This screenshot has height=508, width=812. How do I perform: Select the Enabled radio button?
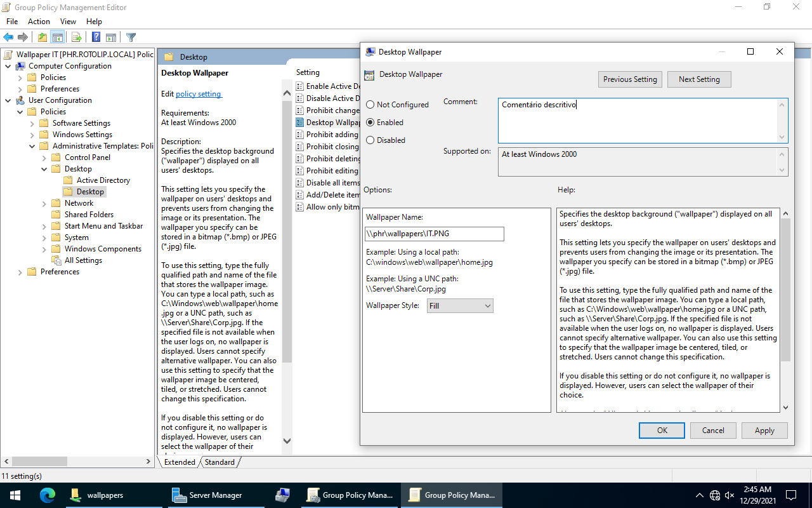(x=370, y=123)
